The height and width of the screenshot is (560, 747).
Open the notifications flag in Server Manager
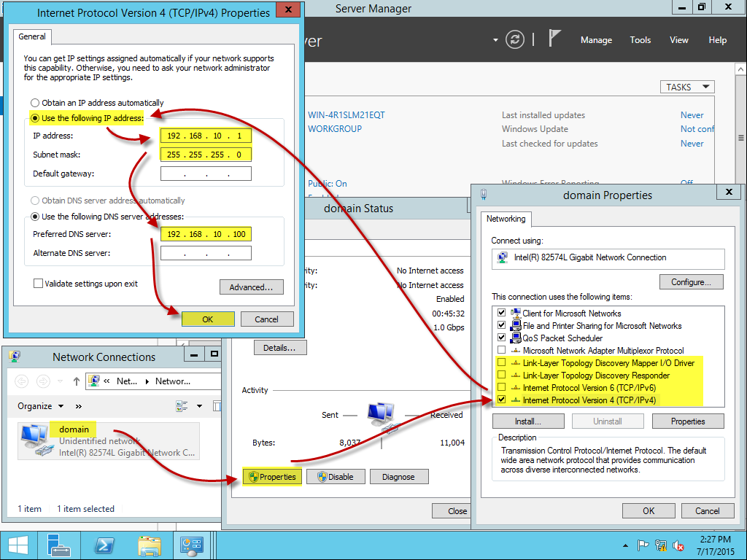tap(554, 38)
